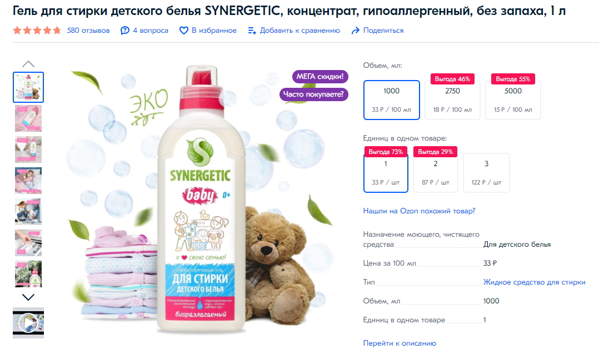The width and height of the screenshot is (599, 364).
Task: Click the heart icon for favorites
Action: point(184,31)
